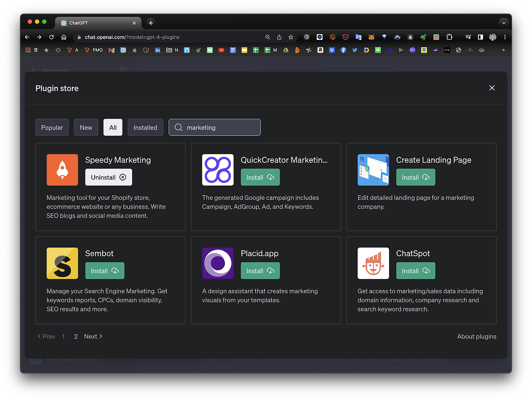This screenshot has height=400, width=532.
Task: Click the share page icon
Action: [x=279, y=37]
